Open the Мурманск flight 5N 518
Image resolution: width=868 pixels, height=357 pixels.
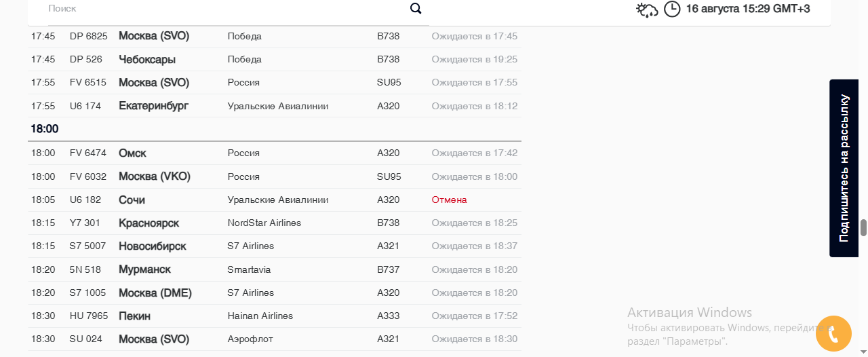point(275,269)
